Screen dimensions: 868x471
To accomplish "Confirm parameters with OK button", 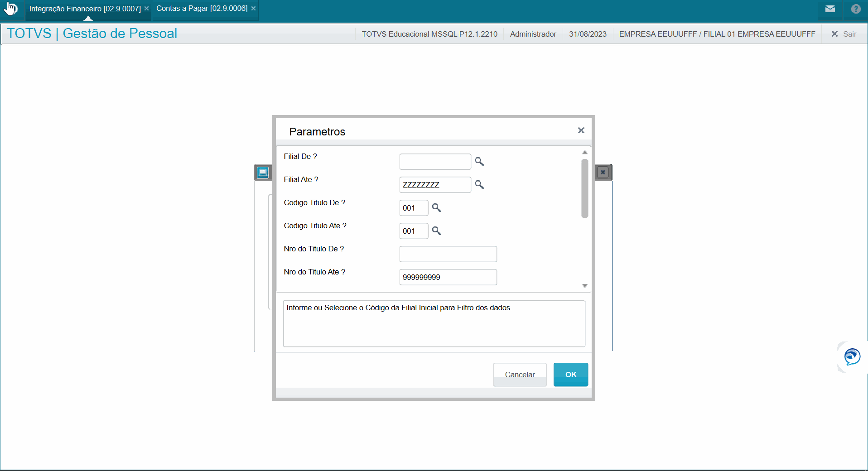I will pyautogui.click(x=571, y=375).
